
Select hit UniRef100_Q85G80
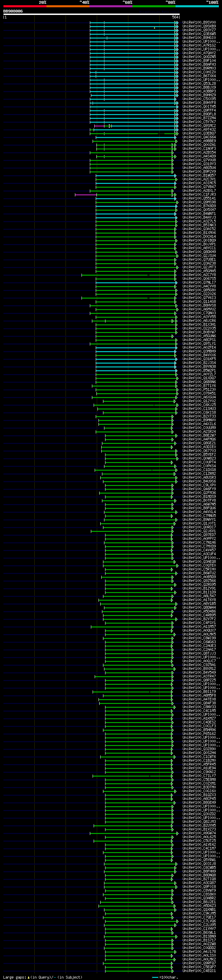click(199, 290)
